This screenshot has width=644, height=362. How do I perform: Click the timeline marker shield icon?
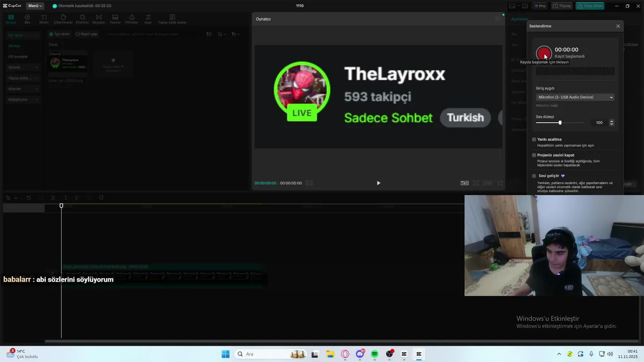pos(101,198)
